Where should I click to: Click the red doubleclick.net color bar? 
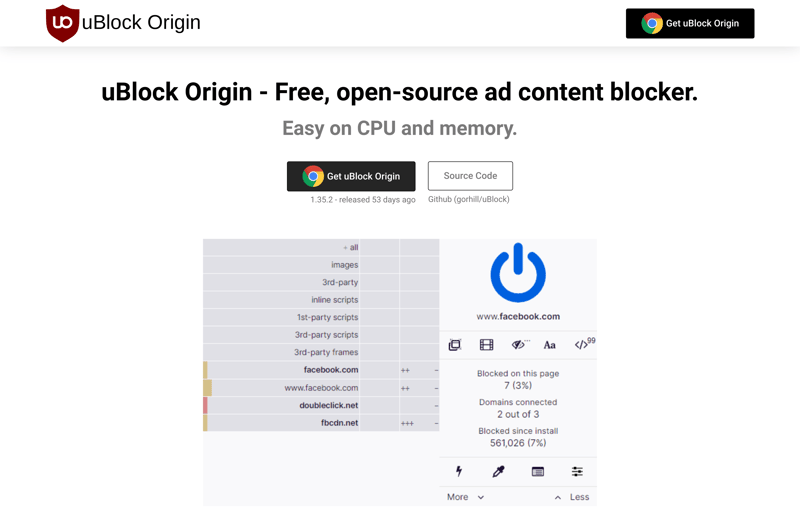pos(205,405)
